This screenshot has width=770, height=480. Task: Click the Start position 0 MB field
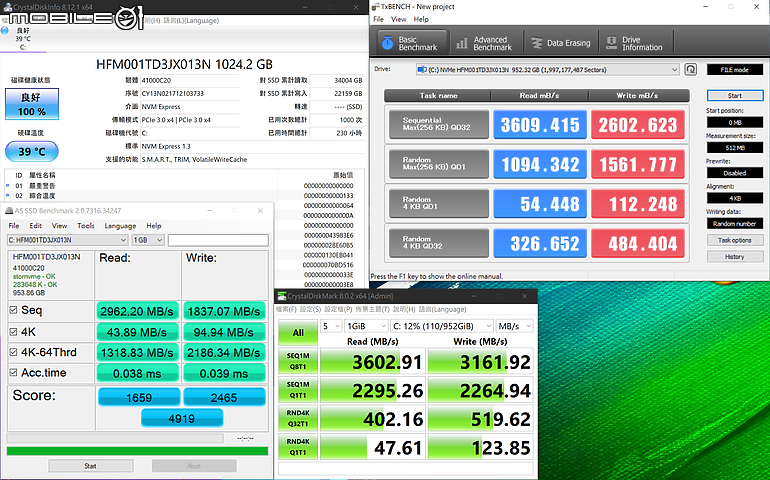[735, 122]
